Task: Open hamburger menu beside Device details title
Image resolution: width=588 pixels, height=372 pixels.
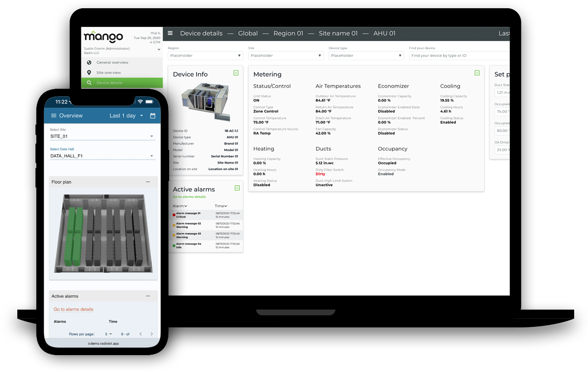Action: [x=170, y=33]
